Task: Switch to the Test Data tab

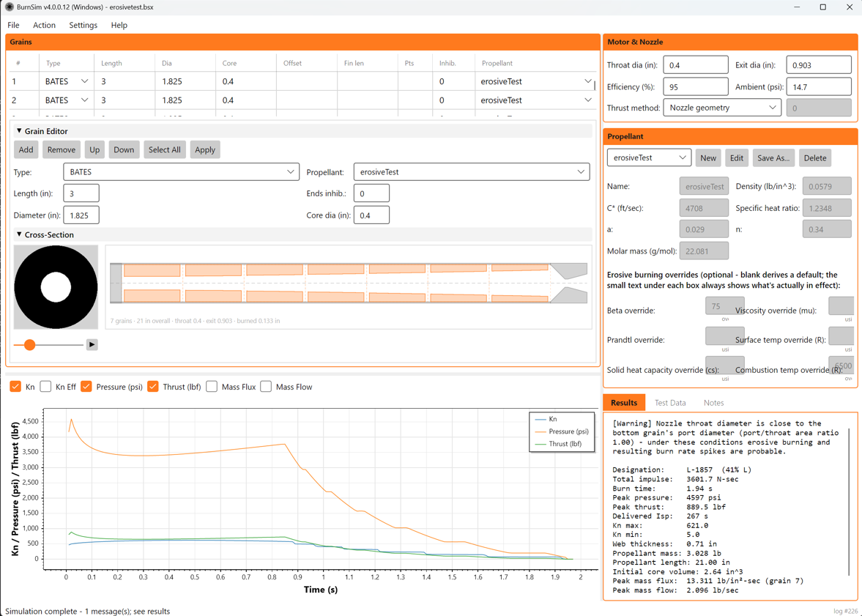Action: click(x=669, y=403)
